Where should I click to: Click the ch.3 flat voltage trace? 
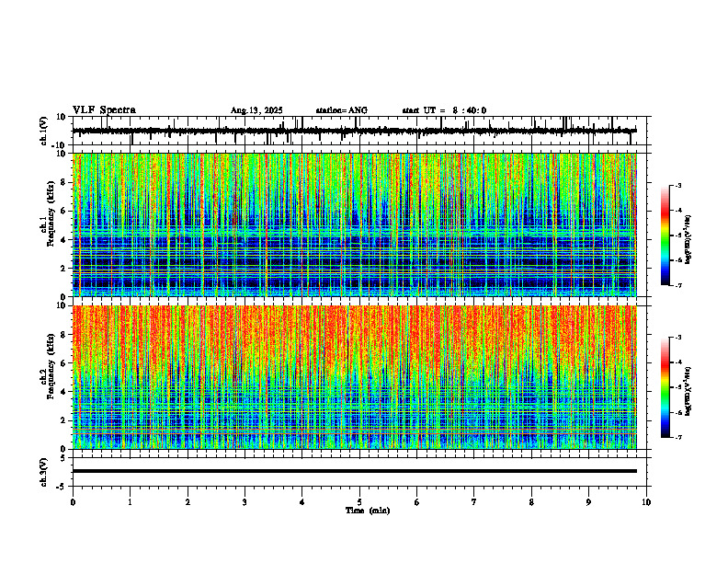354,471
